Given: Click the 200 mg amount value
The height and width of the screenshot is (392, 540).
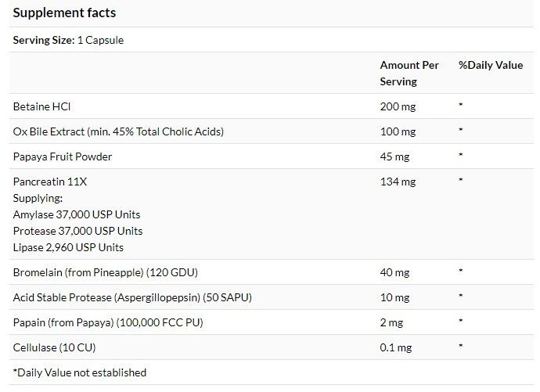Looking at the screenshot, I should click(x=398, y=106).
